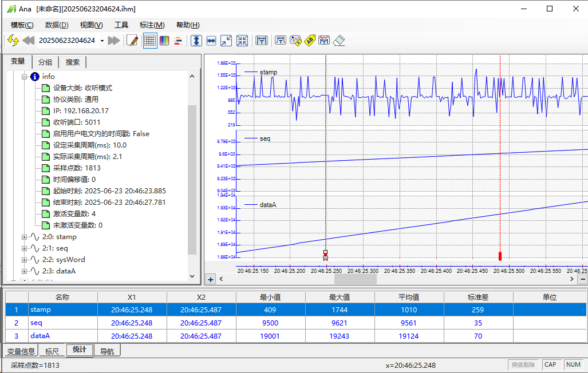Expand the 2:0: stamp tree node
The image size is (588, 373).
(x=25, y=237)
